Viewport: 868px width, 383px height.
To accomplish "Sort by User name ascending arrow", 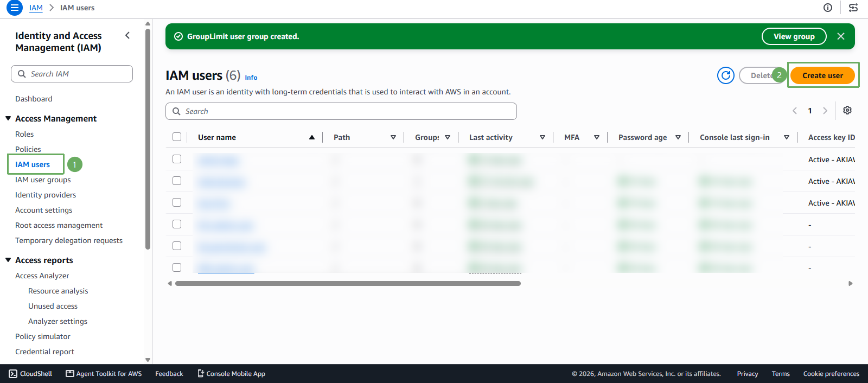I will click(x=312, y=137).
